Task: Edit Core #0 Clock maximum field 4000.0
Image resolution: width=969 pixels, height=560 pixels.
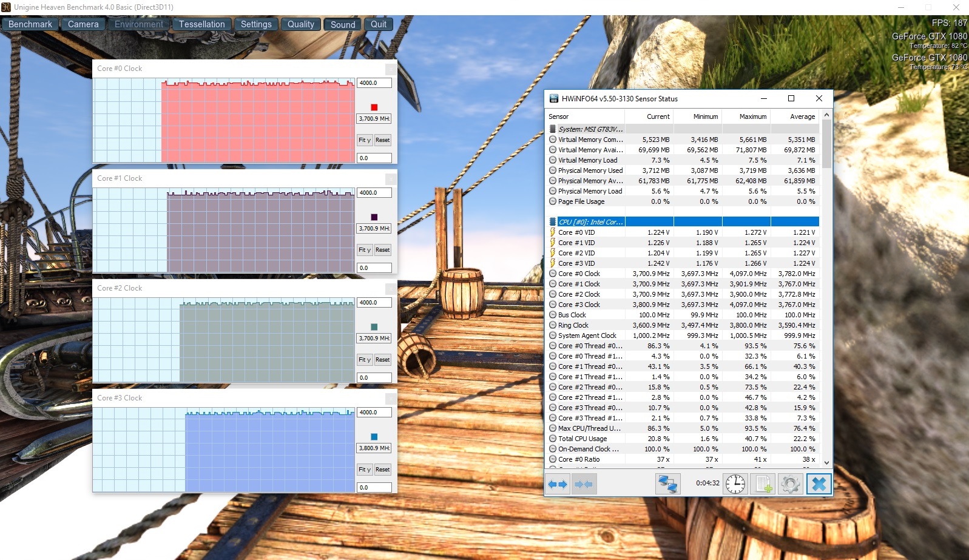Action: click(374, 83)
